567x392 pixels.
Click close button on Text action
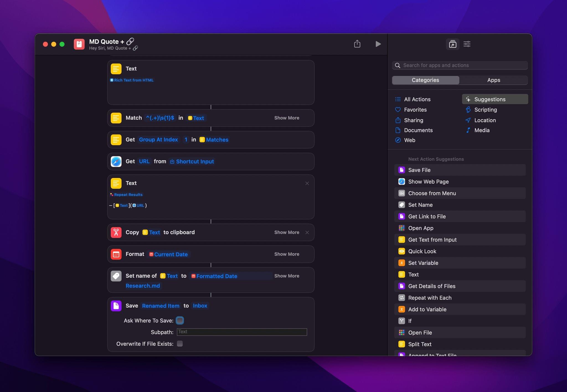[x=307, y=183]
